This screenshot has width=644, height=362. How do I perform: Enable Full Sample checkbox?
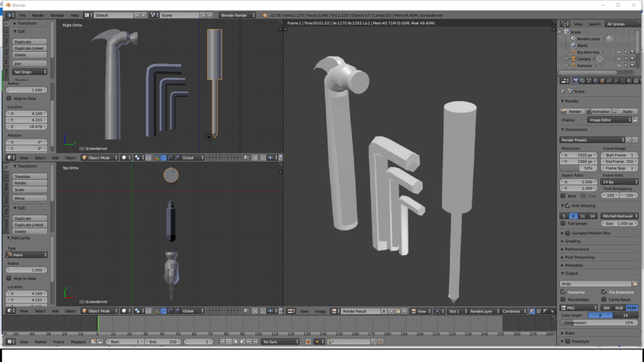tap(563, 223)
